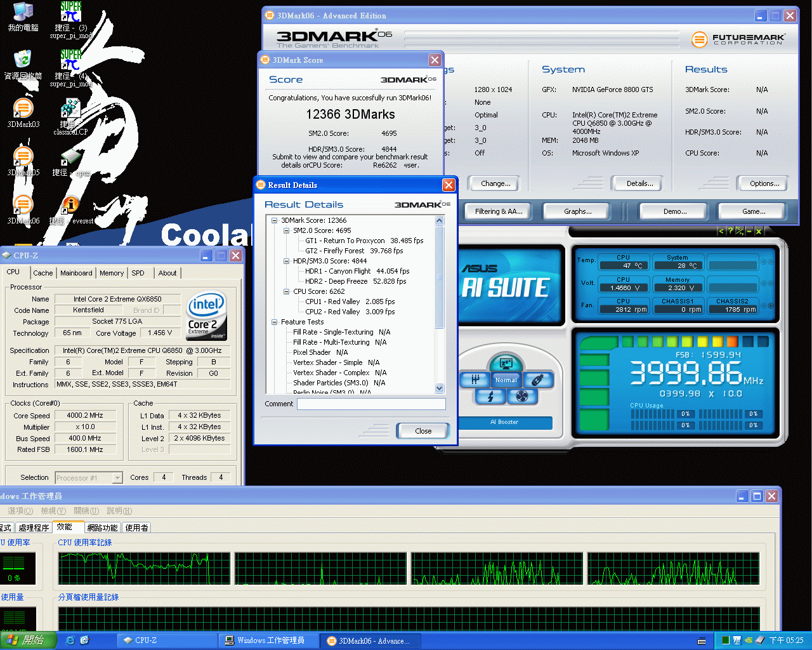The width and height of the screenshot is (812, 650).
Task: Launch 3DMark05 desktop shortcut
Action: coord(23,161)
